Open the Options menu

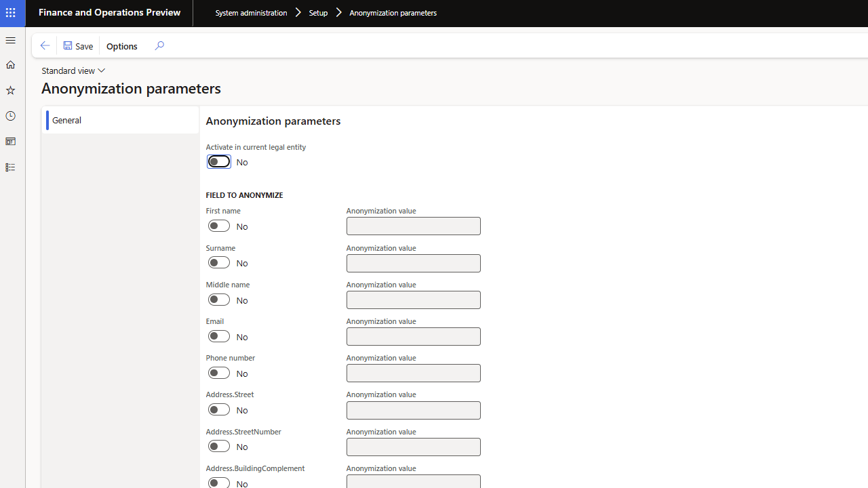pos(121,45)
